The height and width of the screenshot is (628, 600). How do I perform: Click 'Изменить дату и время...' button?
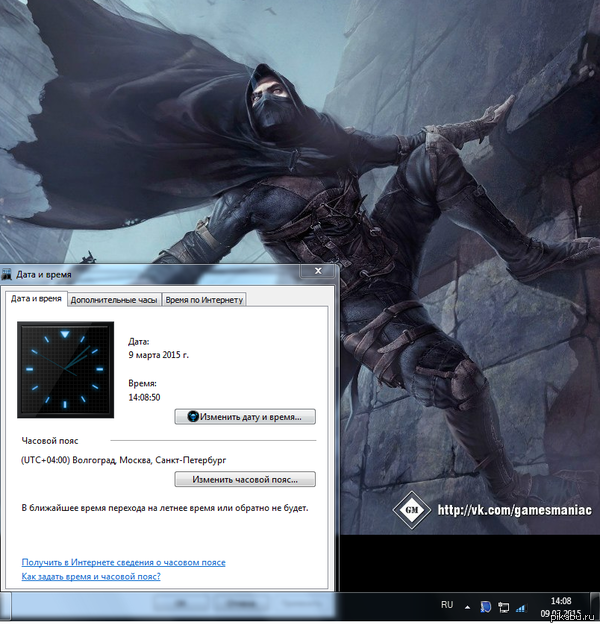point(245,417)
